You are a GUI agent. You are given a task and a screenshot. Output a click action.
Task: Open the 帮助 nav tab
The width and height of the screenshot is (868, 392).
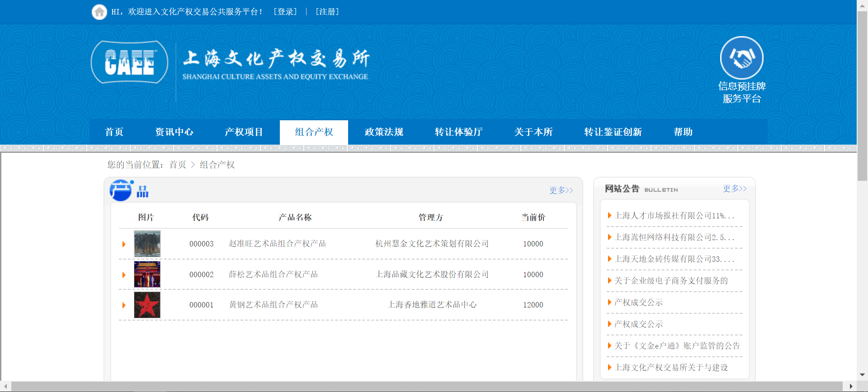683,132
